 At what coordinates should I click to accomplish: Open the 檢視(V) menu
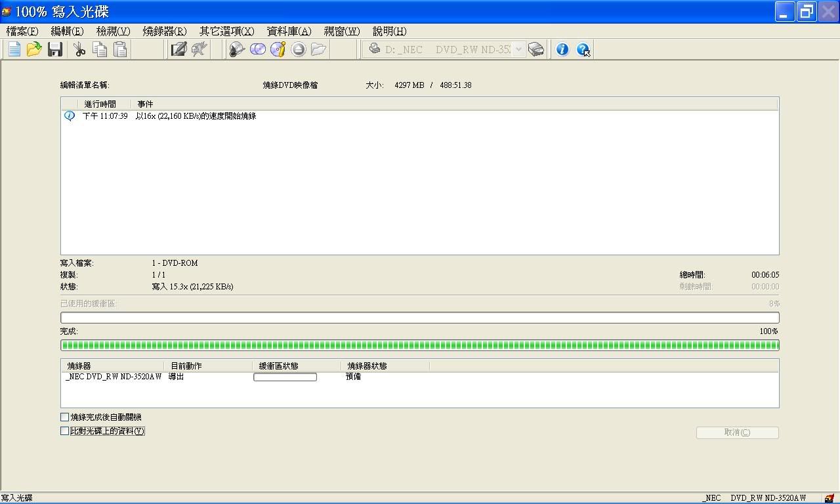113,31
